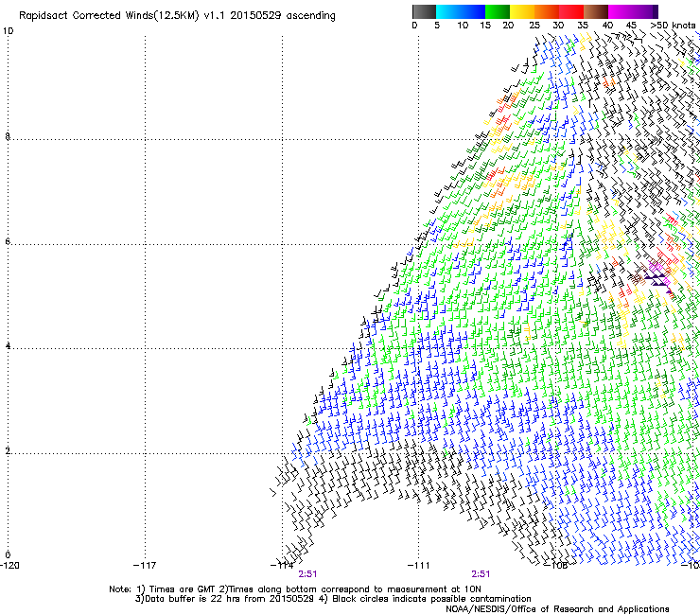This screenshot has height=615, width=700.
Task: Click the longitude axis label '-111'
Action: click(419, 566)
